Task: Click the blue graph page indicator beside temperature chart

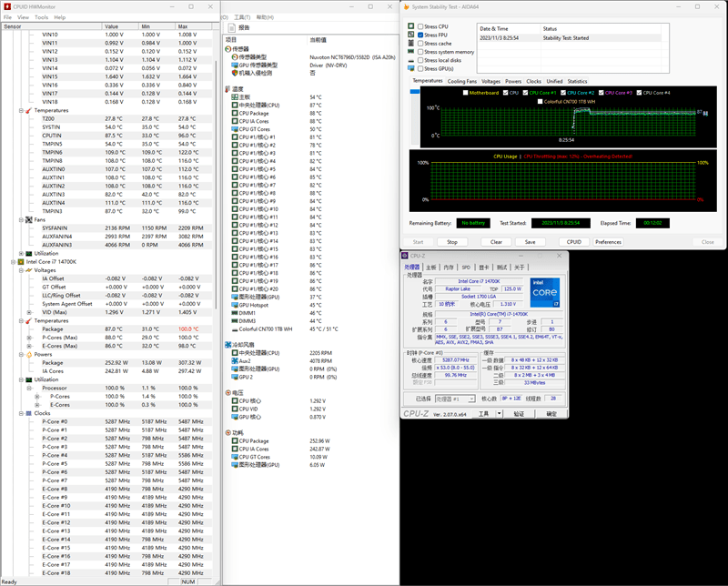Action: pos(415,92)
